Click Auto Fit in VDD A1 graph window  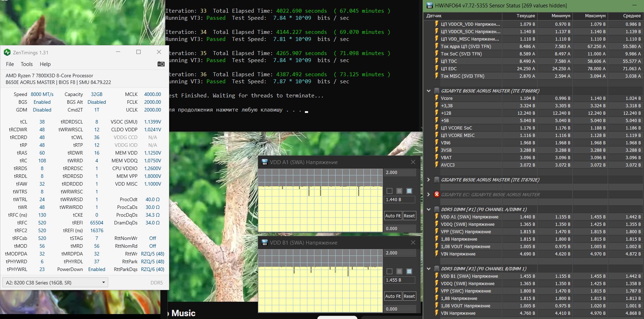393,216
